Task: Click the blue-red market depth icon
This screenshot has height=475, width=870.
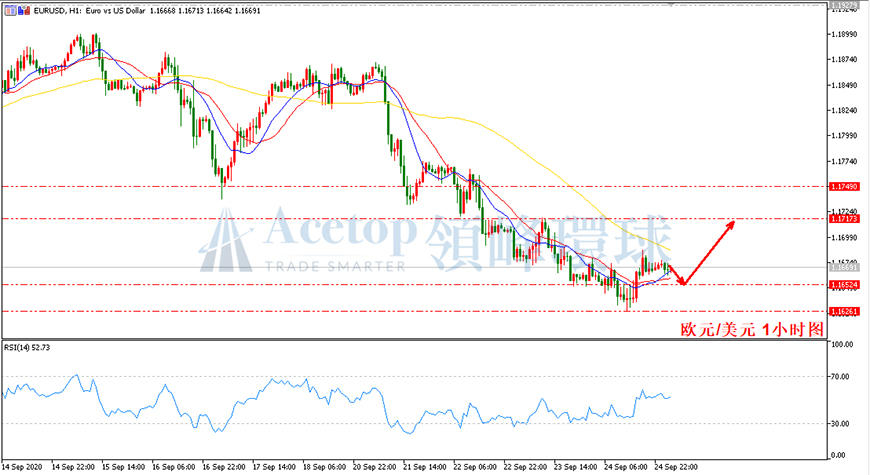Action: click(x=24, y=10)
